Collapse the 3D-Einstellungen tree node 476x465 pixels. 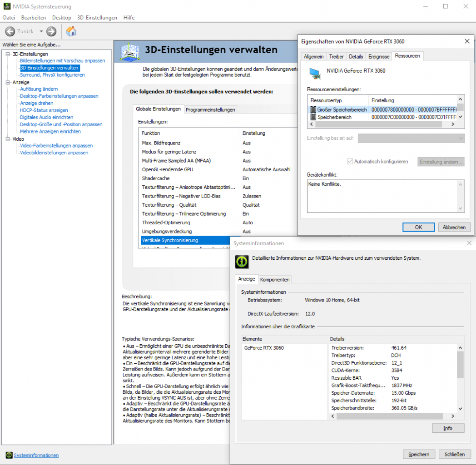click(8, 54)
